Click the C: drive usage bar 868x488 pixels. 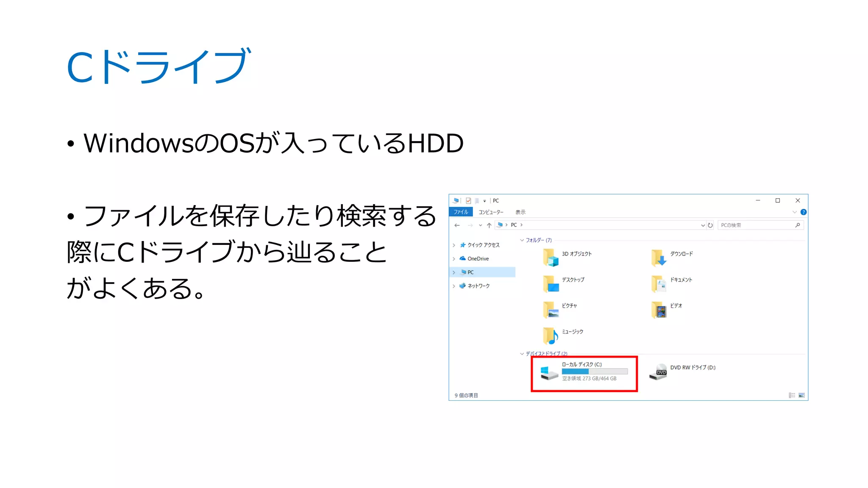coord(595,372)
